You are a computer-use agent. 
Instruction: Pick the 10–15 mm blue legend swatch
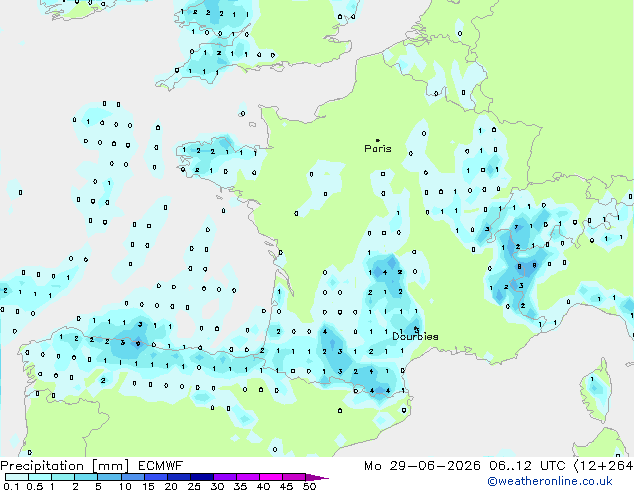[x=132, y=477]
